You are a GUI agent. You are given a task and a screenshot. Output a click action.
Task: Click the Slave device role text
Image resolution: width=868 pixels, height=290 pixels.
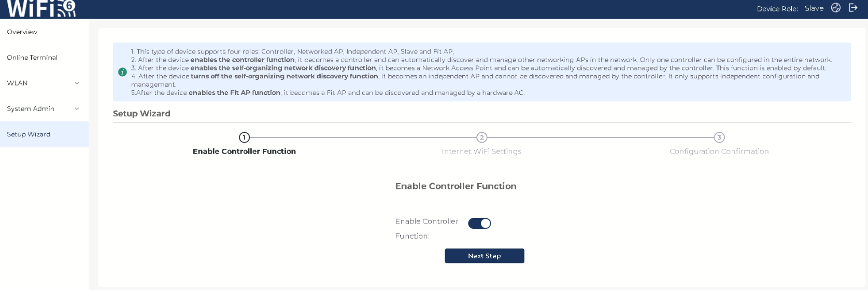(x=814, y=8)
